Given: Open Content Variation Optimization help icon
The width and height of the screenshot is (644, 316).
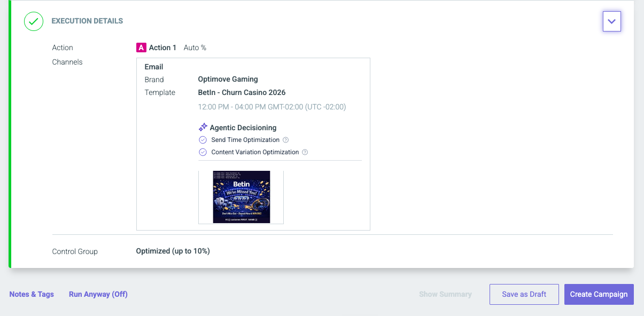Looking at the screenshot, I should [x=305, y=152].
